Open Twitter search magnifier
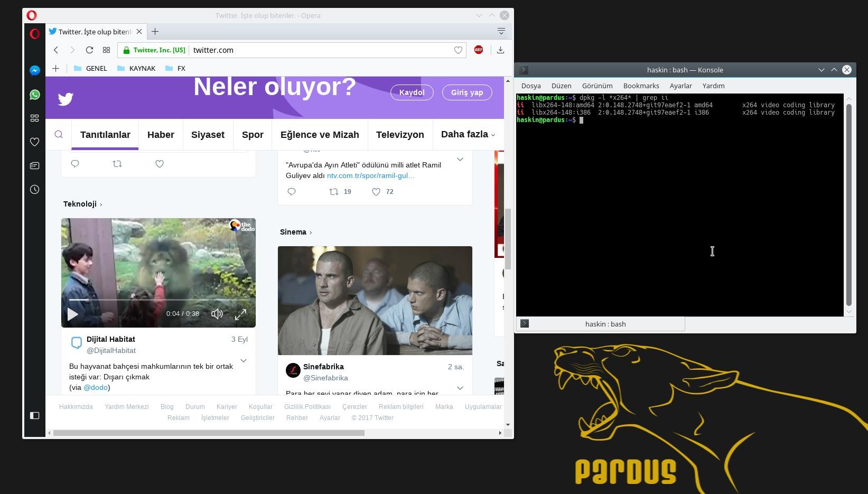 click(59, 134)
